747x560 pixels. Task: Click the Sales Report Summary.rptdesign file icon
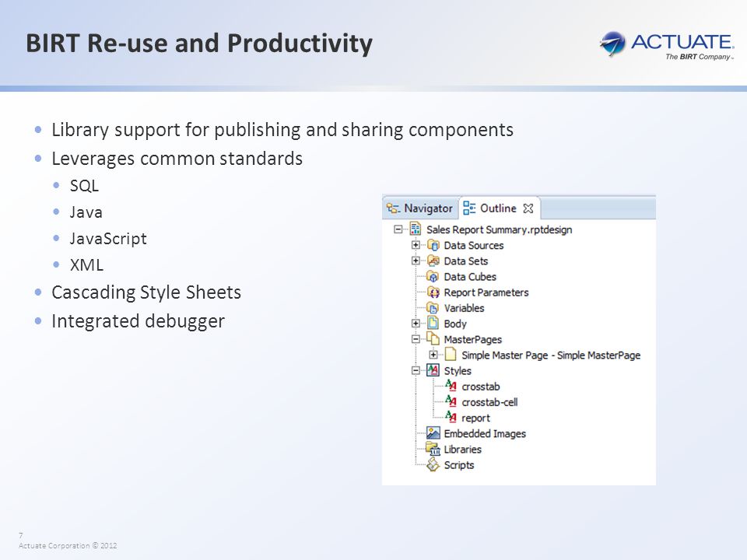416,229
